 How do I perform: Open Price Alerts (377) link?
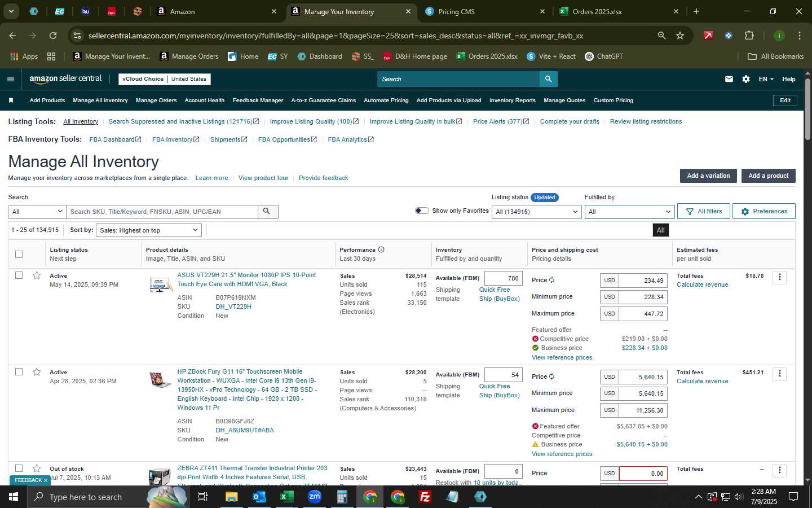pyautogui.click(x=501, y=121)
